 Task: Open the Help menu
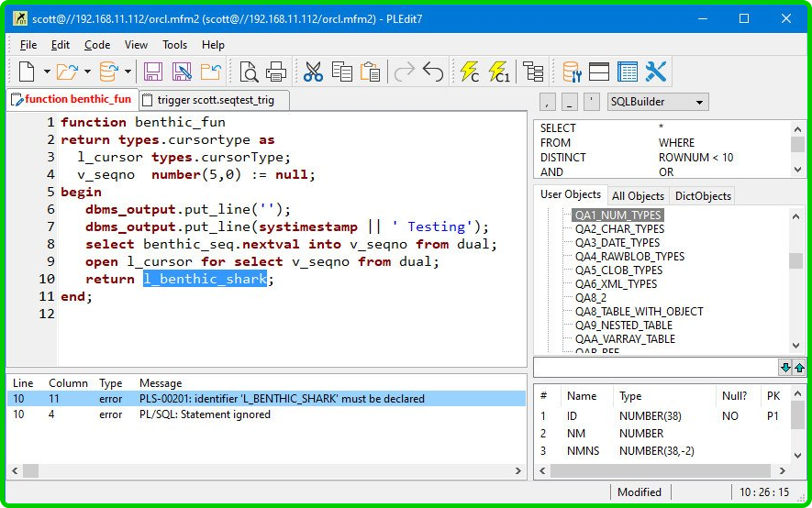[213, 45]
